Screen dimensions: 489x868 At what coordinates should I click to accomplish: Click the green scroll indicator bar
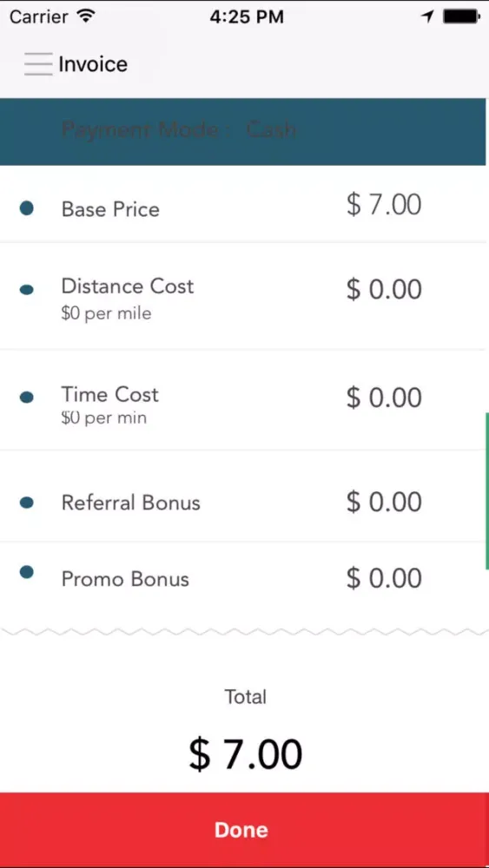click(486, 491)
